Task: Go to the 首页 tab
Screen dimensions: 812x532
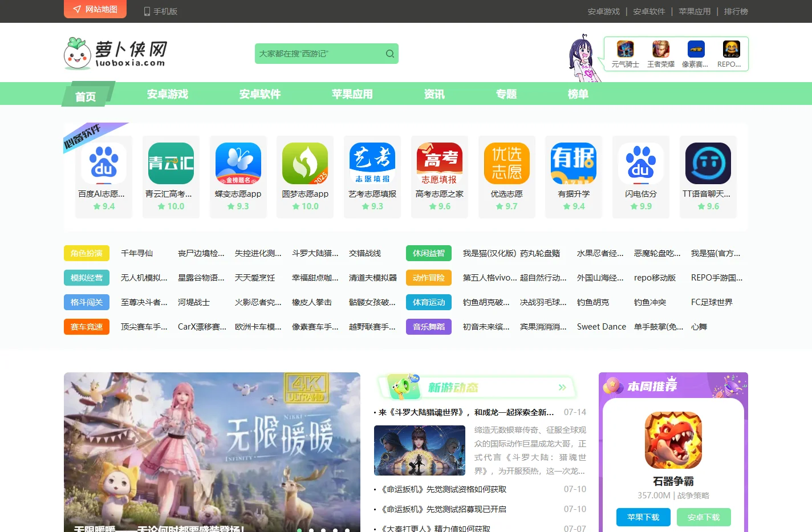Action: (86, 96)
